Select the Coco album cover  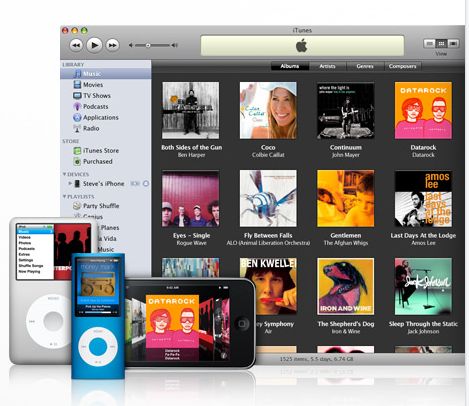268,110
